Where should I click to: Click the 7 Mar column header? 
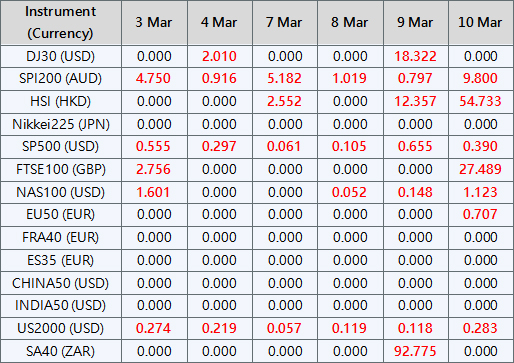point(285,22)
